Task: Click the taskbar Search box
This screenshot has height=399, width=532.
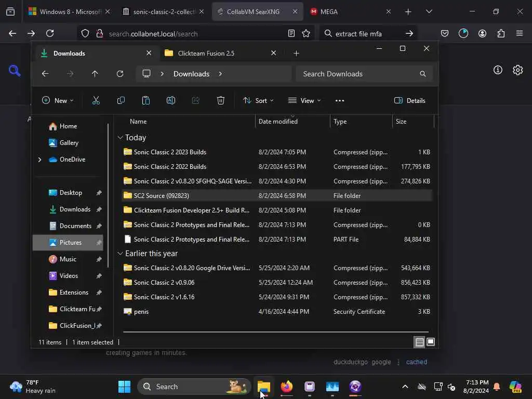Action: [194, 387]
